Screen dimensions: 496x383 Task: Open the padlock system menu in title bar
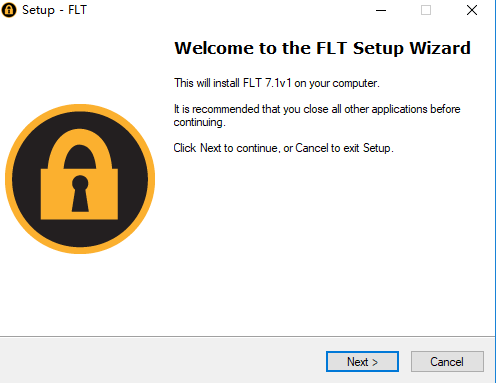click(9, 10)
